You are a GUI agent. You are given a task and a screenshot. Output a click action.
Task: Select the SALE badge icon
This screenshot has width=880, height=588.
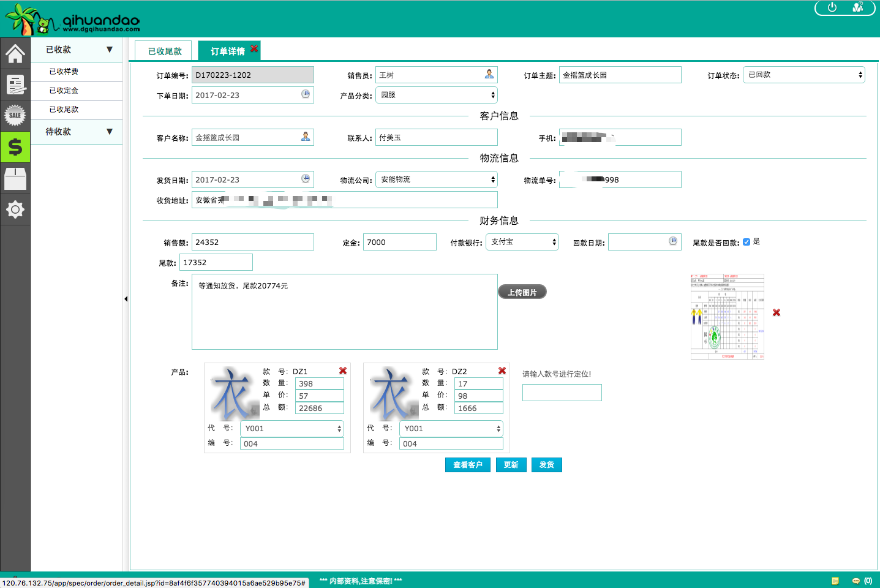pos(15,115)
